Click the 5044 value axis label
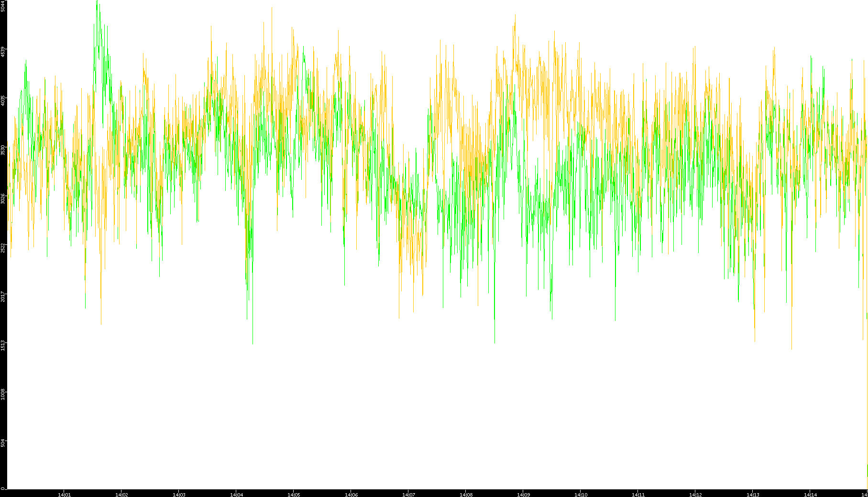This screenshot has height=497, width=868. click(3, 6)
